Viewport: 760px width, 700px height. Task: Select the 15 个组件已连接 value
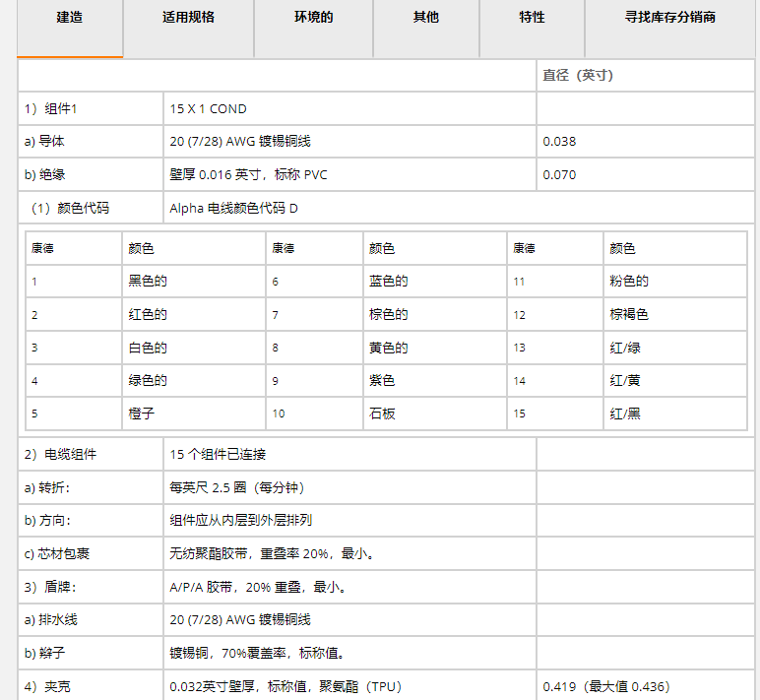point(218,454)
